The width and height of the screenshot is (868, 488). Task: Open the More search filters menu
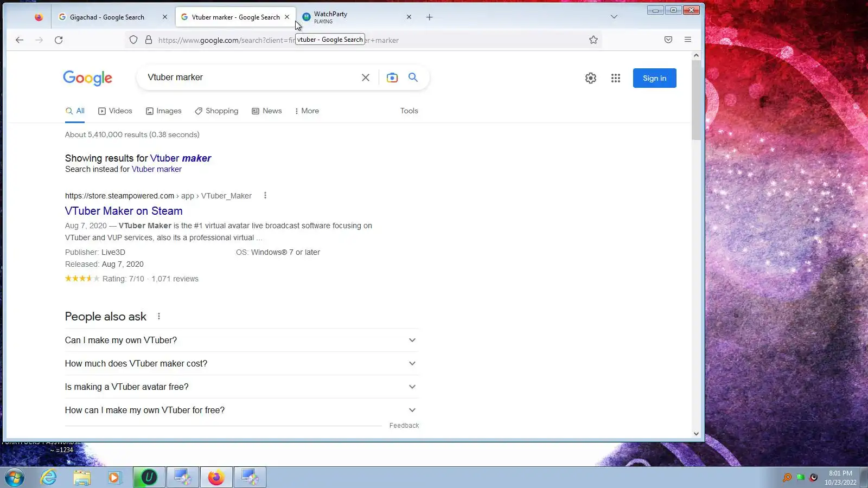[x=307, y=111]
